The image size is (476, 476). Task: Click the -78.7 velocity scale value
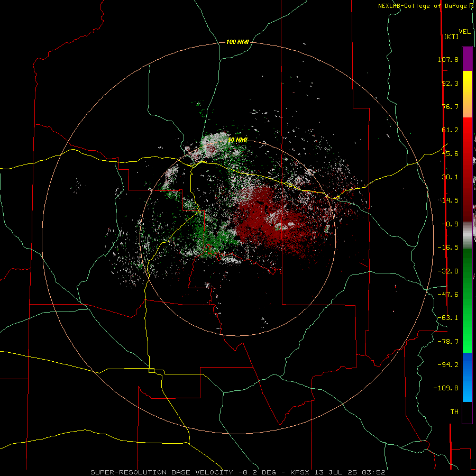pyautogui.click(x=448, y=342)
